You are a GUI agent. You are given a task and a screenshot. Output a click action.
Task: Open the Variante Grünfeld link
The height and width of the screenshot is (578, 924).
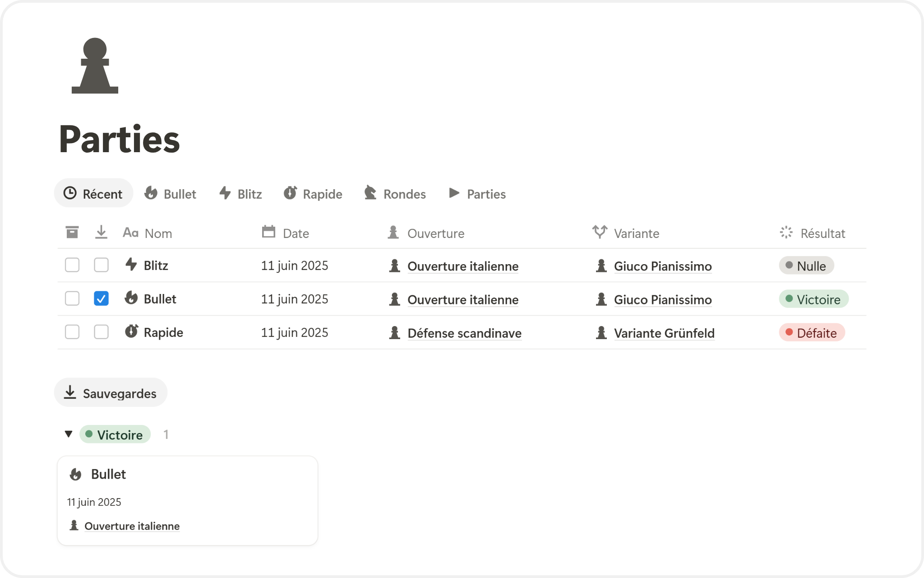pyautogui.click(x=664, y=333)
